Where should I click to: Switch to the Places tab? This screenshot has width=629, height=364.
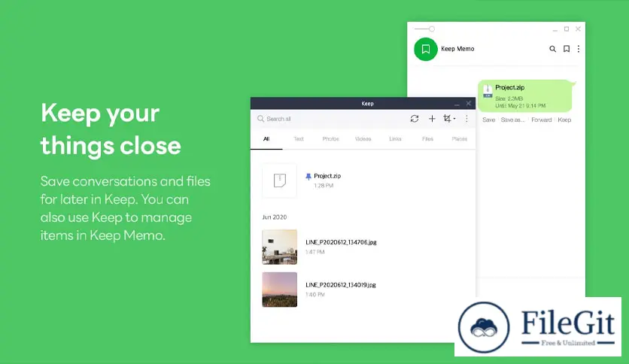459,139
